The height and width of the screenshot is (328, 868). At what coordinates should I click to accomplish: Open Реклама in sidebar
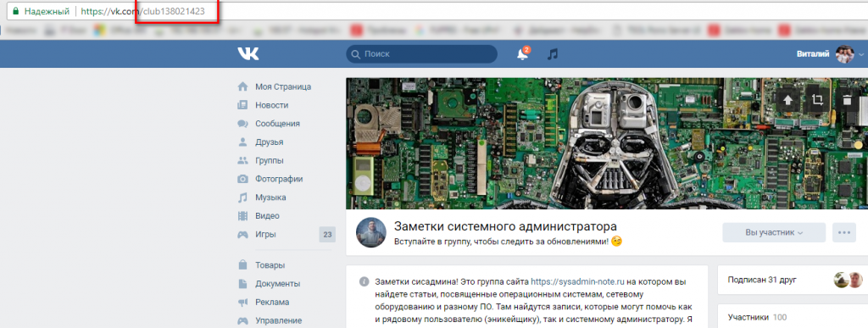[x=272, y=302]
